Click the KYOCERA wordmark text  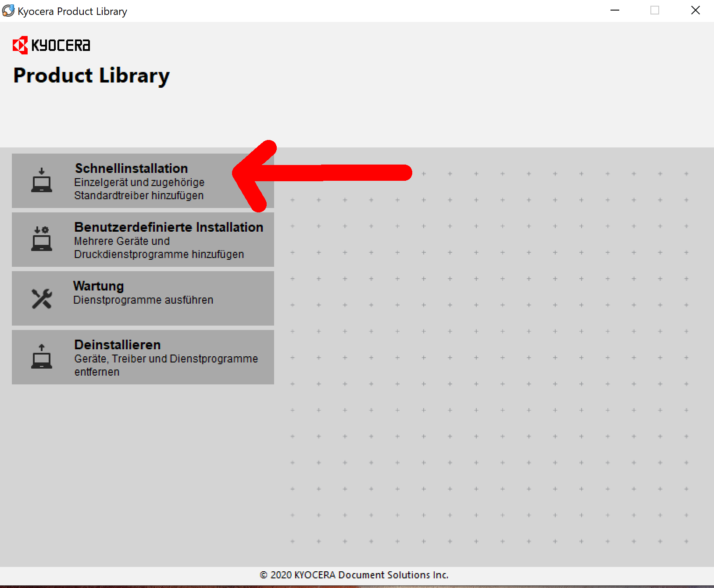61,46
